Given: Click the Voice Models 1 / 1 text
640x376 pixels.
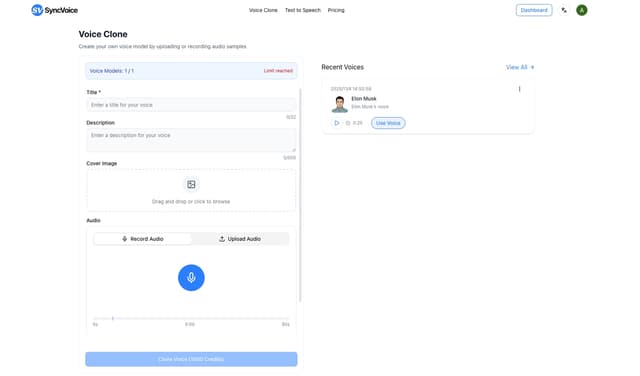Looking at the screenshot, I should pyautogui.click(x=111, y=71).
